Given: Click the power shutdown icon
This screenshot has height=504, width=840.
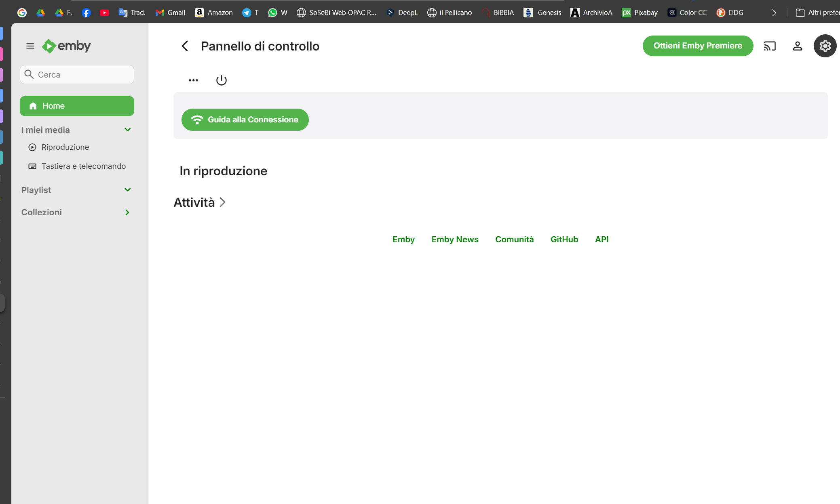Looking at the screenshot, I should point(222,80).
